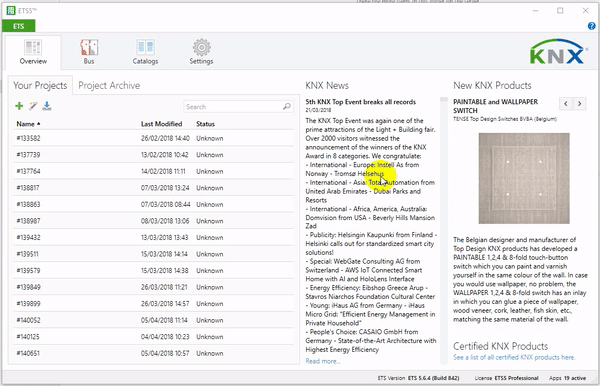
Task: Click date 05/04/2018 10:57
Action: [165, 353]
